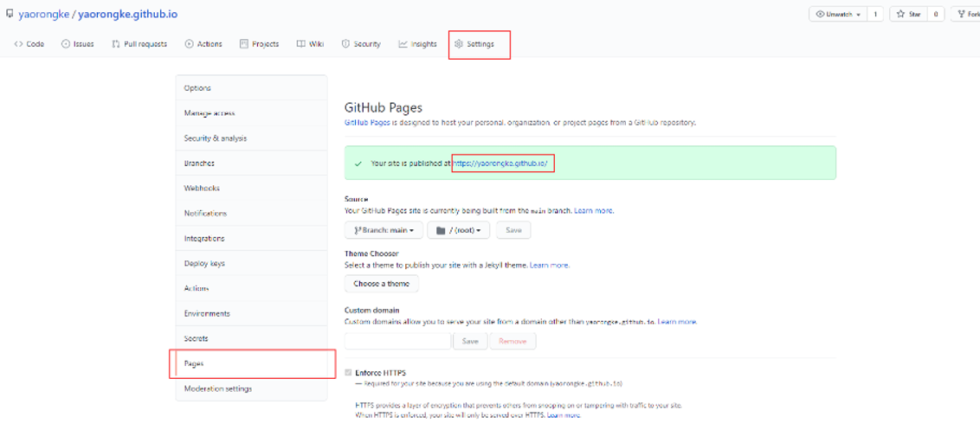The height and width of the screenshot is (430, 980).
Task: Click Learn more under Source
Action: (594, 210)
